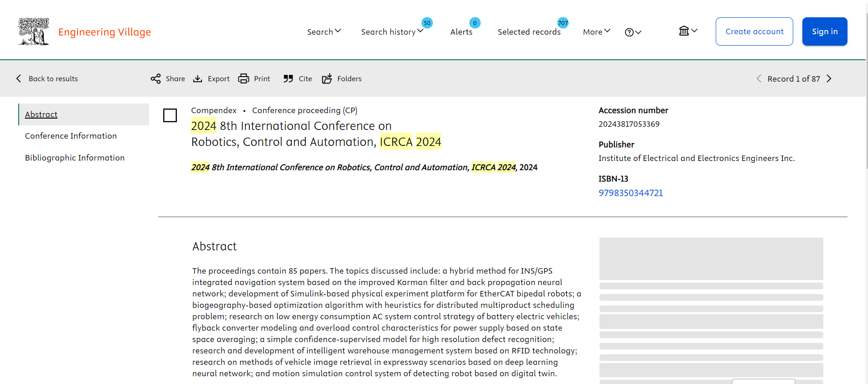The width and height of the screenshot is (868, 384).
Task: Click the Create account button
Action: pos(754,31)
